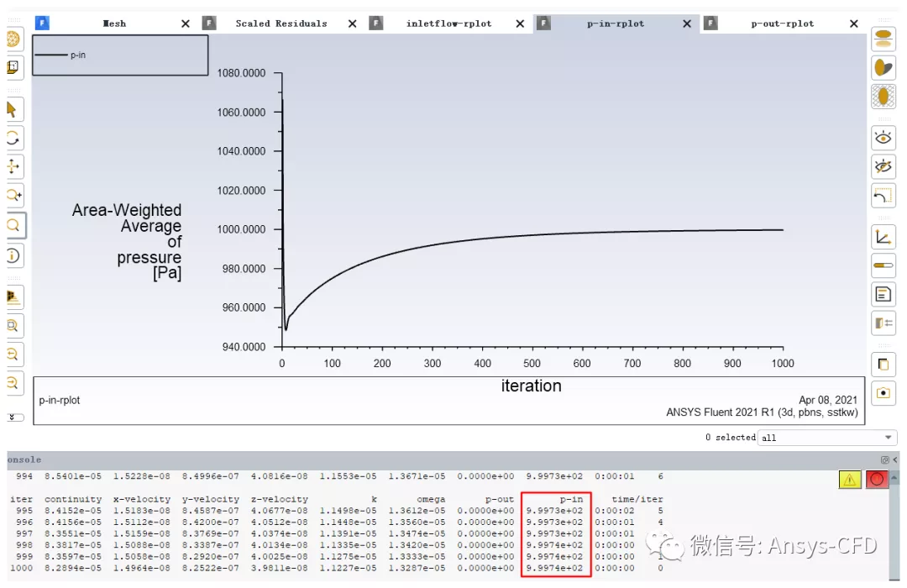Select the hatched mesh shading icon
The image size is (907, 588).
coord(883,96)
